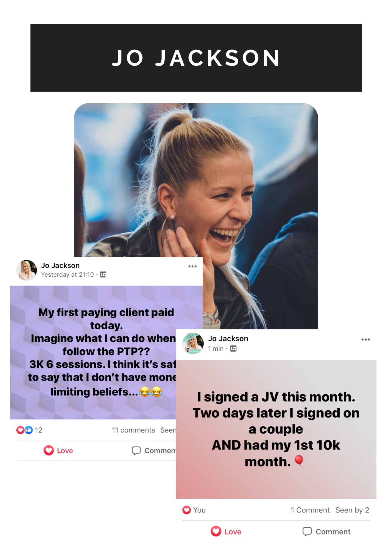Click the purple first paying client post image
Screen dimensions: 392x555
(x=93, y=352)
